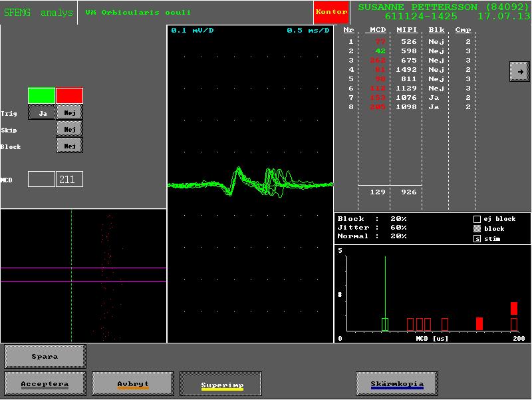Click the Blk 'Ja' in row 7
This screenshot has width=532, height=400.
point(434,97)
